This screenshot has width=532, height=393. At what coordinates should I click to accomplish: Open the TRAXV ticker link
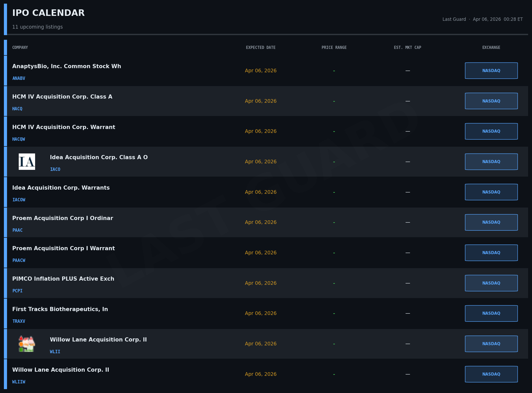[19, 321]
